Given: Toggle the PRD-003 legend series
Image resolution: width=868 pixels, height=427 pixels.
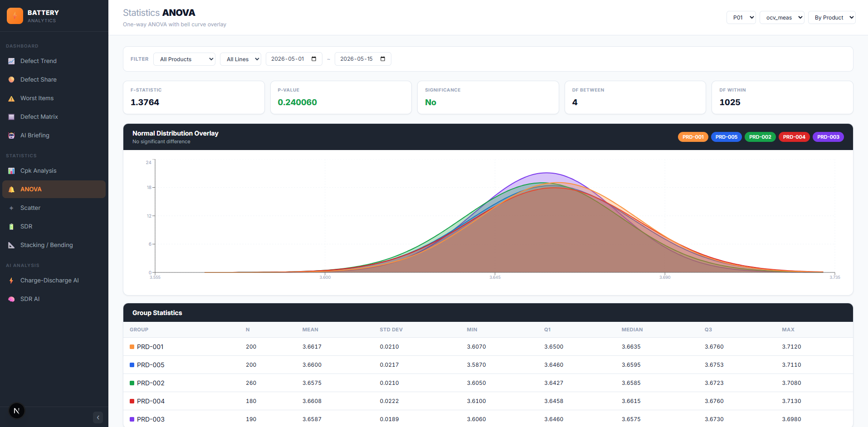Looking at the screenshot, I should (x=828, y=137).
